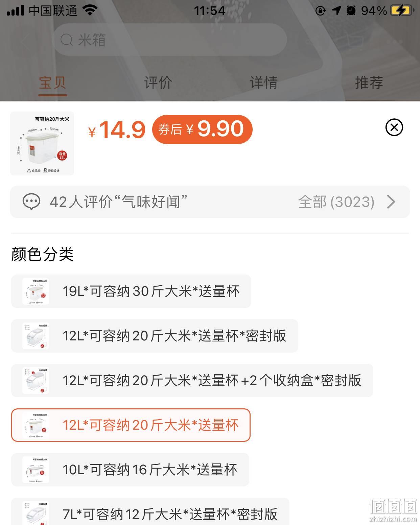420x525 pixels.
Task: Open the 宝贝 tab
Action: tap(52, 82)
